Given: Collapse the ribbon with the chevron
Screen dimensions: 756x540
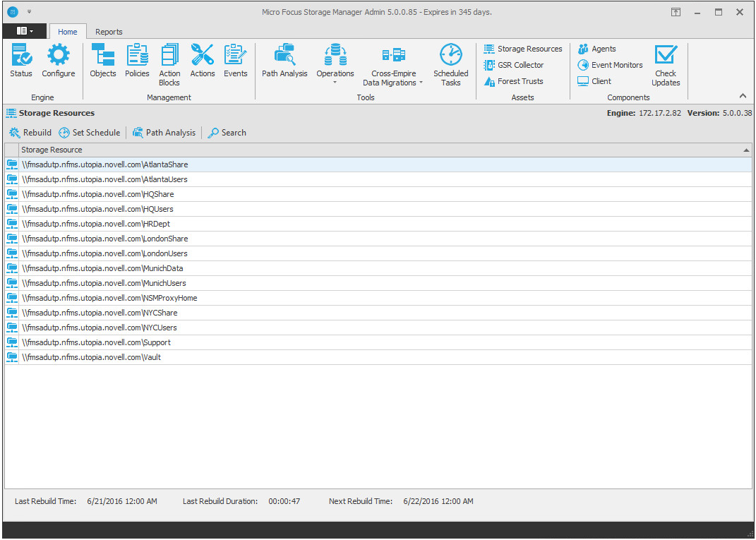Looking at the screenshot, I should point(743,96).
